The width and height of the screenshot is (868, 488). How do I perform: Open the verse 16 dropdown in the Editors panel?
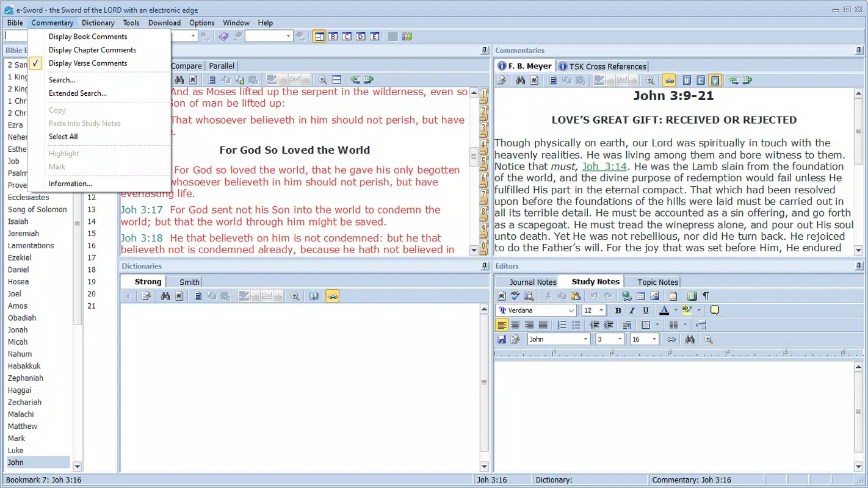click(x=654, y=339)
